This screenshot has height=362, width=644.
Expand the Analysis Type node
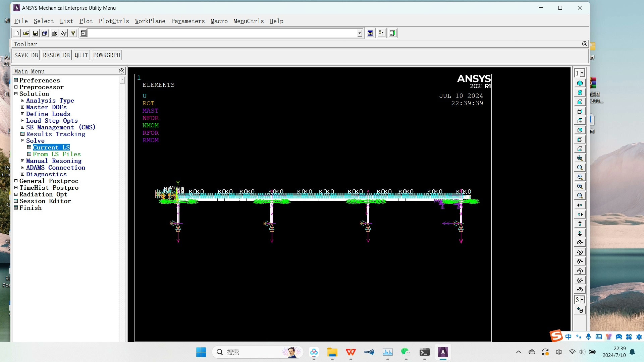(22, 101)
